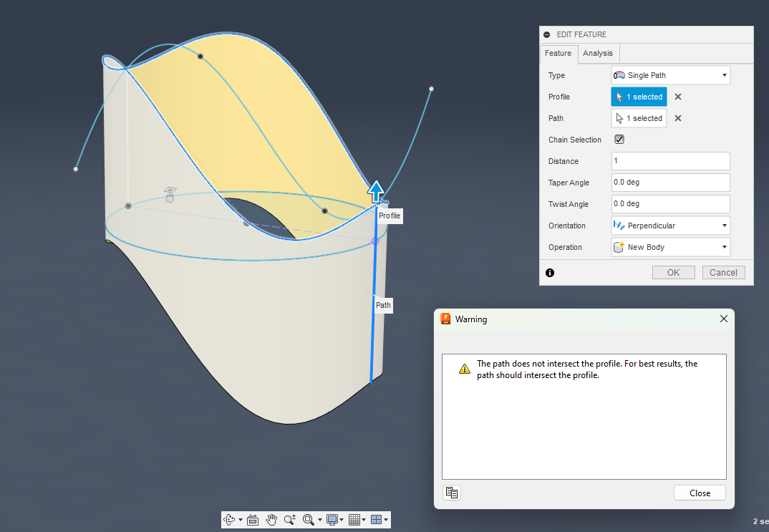Select the Orbit tool in the navigation bar
The width and height of the screenshot is (769, 532).
[229, 520]
